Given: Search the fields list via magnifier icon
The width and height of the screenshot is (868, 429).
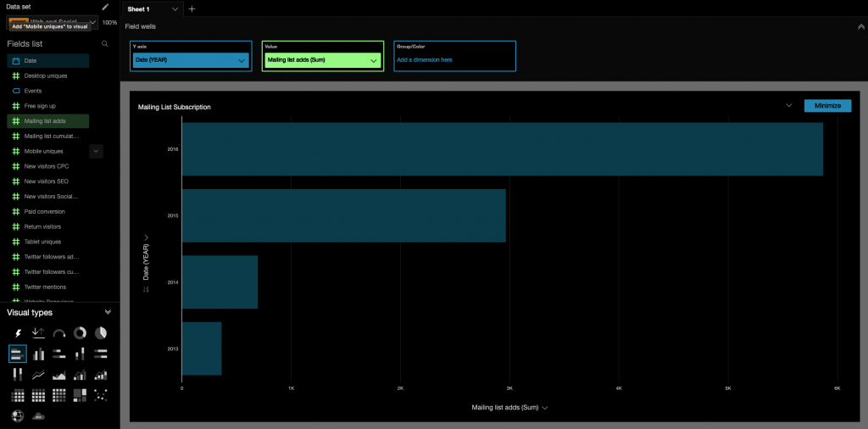Looking at the screenshot, I should 105,43.
